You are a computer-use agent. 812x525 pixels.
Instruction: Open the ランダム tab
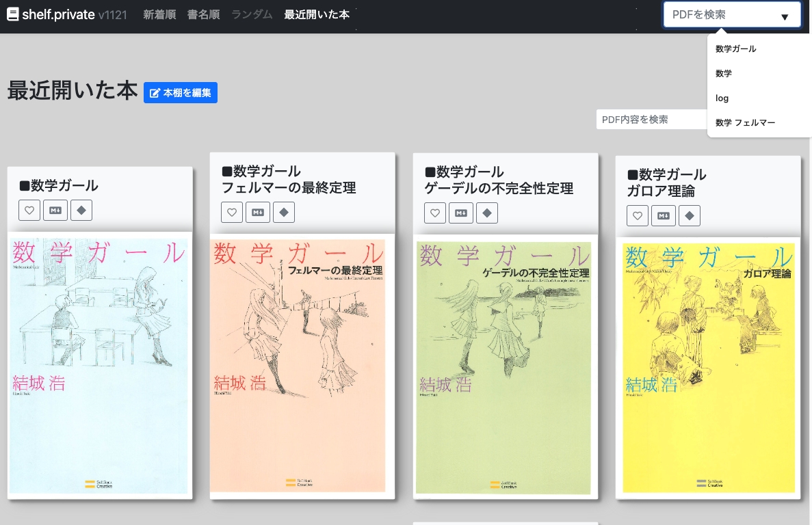252,14
